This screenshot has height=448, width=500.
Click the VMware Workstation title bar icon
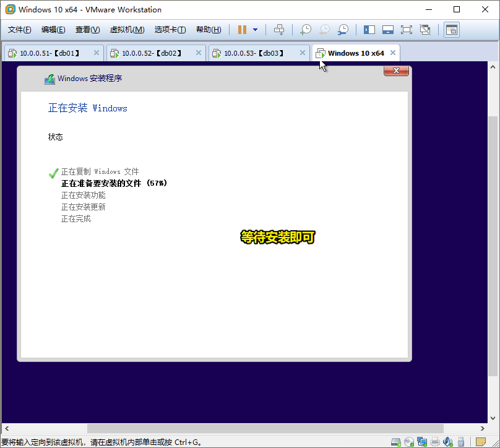pos(10,9)
